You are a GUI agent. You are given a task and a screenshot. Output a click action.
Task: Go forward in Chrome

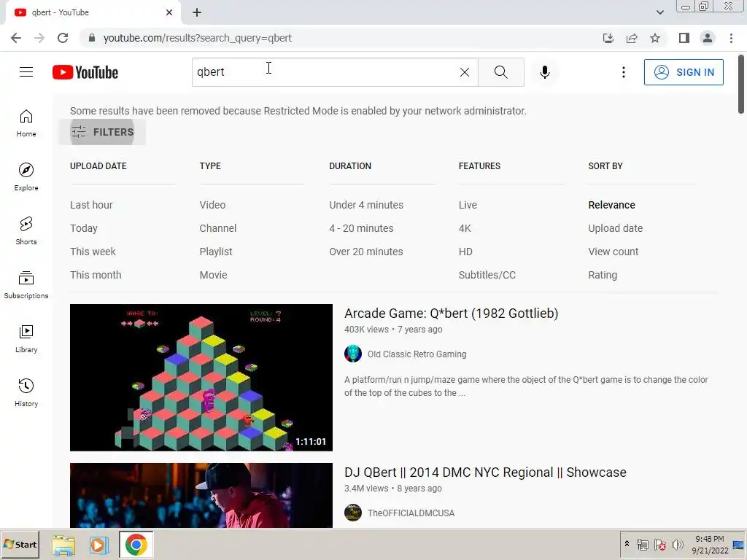click(39, 38)
